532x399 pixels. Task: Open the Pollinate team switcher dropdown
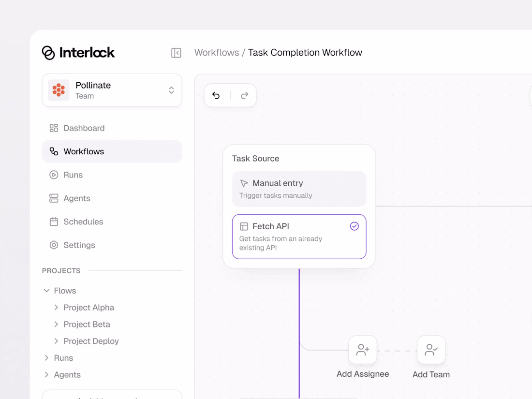[x=171, y=90]
